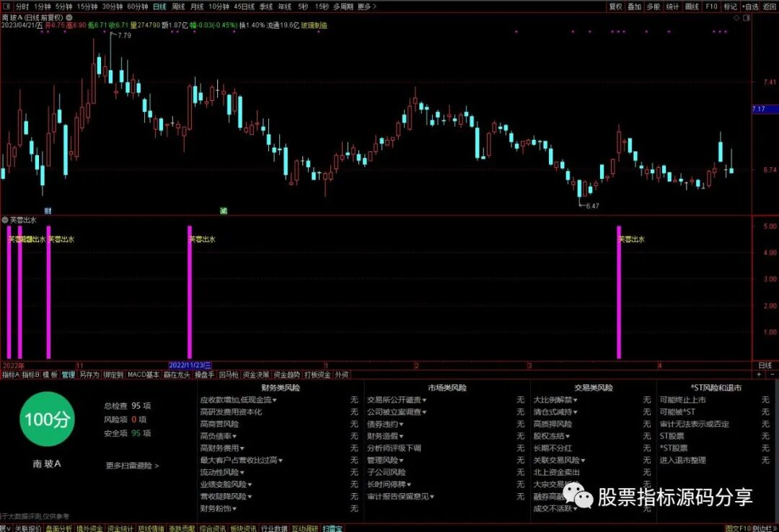Image resolution: width=779 pixels, height=532 pixels.
Task: Select the 多周期 multi-period view
Action: (343, 6)
